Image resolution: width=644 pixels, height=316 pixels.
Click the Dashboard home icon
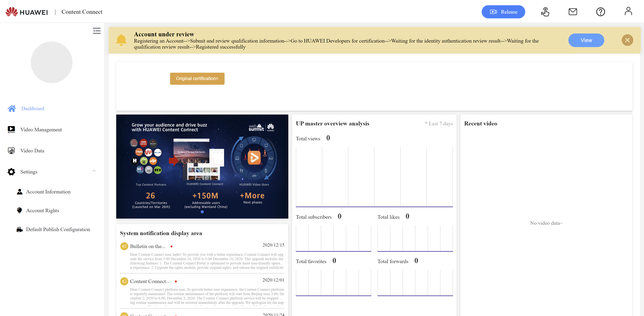click(x=12, y=108)
